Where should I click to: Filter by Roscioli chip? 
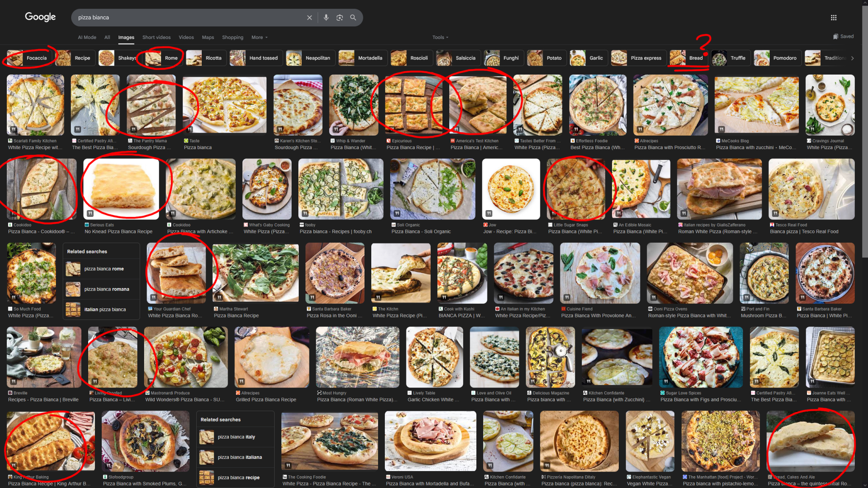pos(411,58)
